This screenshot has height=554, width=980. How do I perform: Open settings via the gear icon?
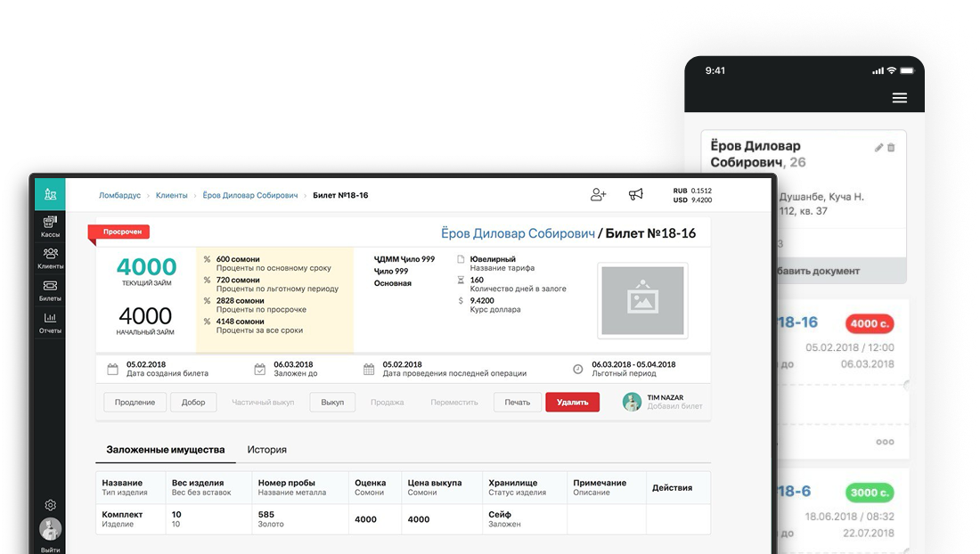(50, 504)
